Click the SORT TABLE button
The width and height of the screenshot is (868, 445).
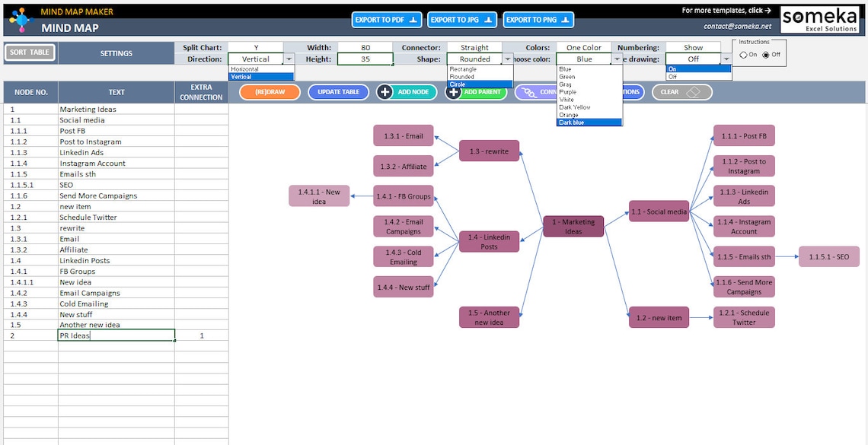29,53
